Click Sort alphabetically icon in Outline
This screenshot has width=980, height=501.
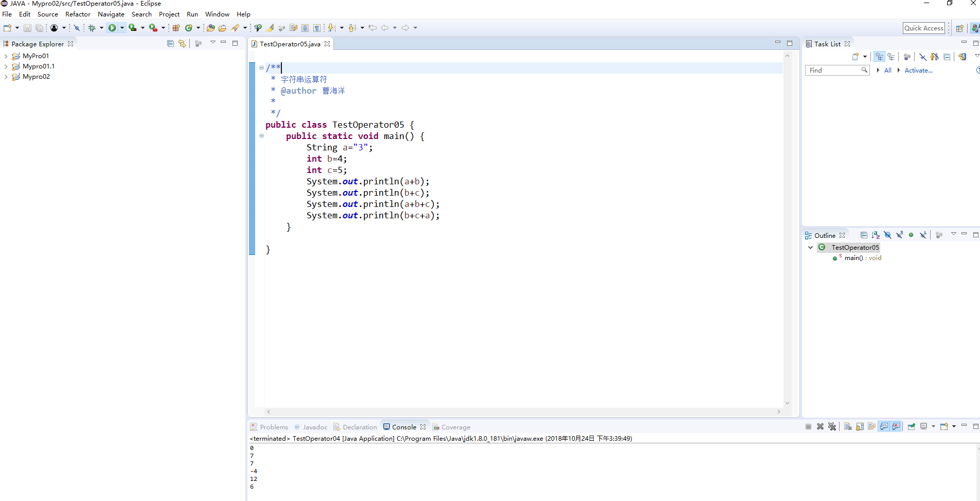coord(876,235)
